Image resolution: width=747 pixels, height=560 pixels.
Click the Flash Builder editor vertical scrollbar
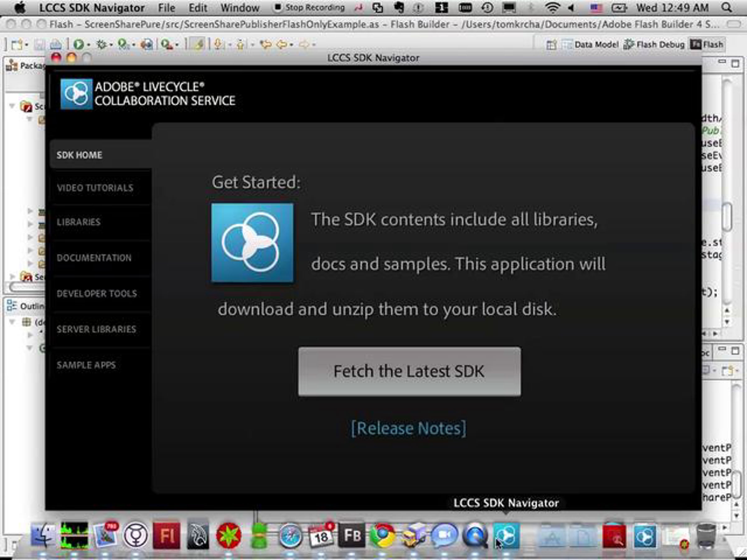pyautogui.click(x=727, y=217)
